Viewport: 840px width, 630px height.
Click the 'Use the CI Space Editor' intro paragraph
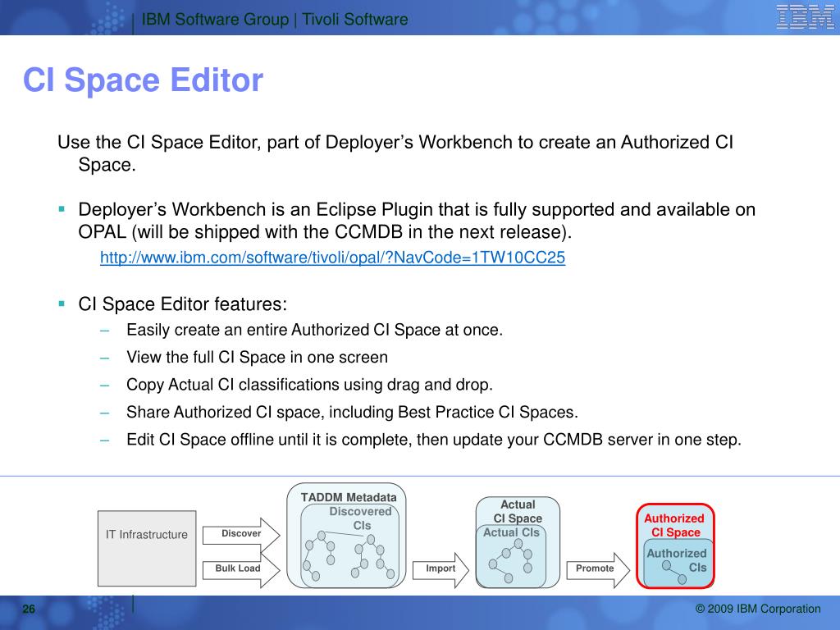pos(395,153)
